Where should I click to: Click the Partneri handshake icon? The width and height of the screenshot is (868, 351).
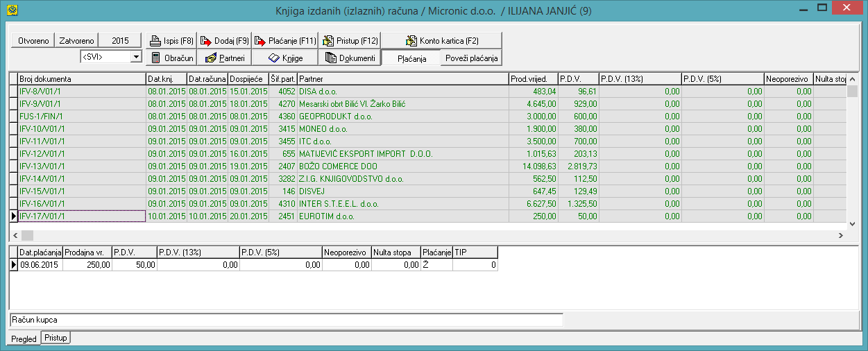(x=212, y=58)
